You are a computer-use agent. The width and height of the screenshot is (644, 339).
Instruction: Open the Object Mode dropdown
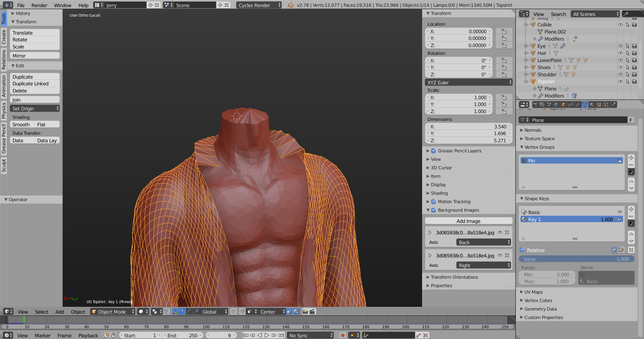[113, 312]
